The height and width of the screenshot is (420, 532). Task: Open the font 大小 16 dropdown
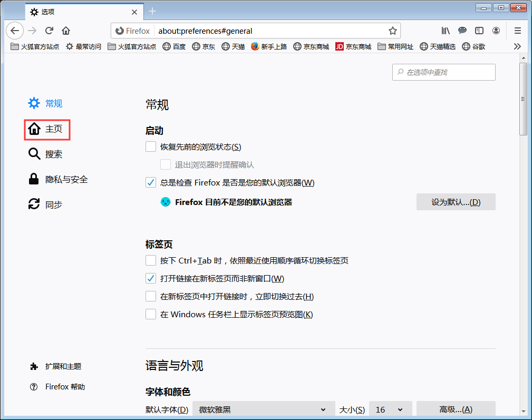tap(390, 409)
